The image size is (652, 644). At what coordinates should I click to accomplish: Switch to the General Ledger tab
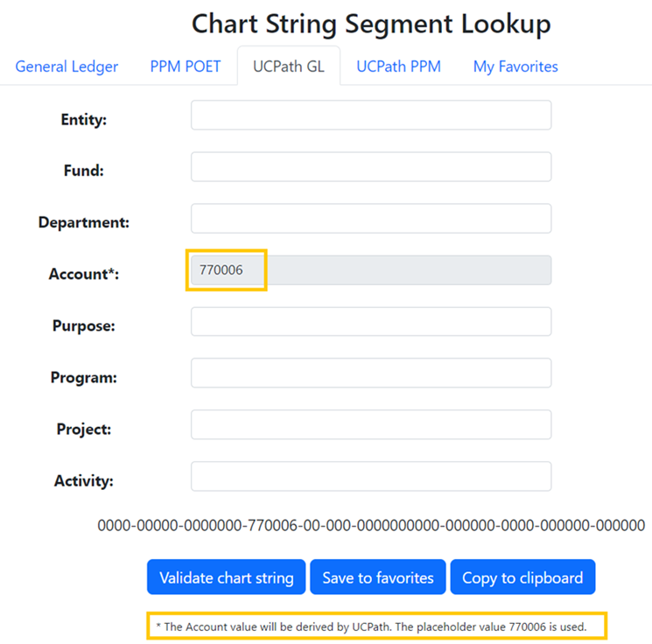point(67,66)
